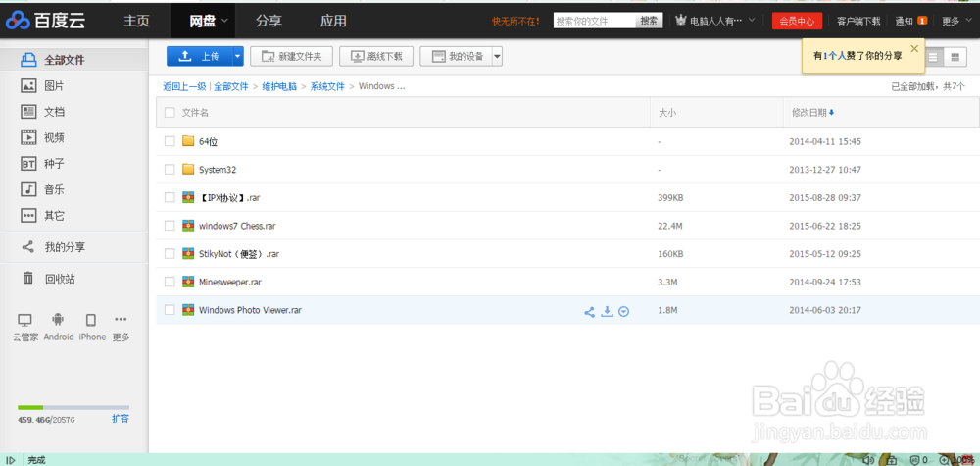Go to the 主页 home tab

pos(137,21)
